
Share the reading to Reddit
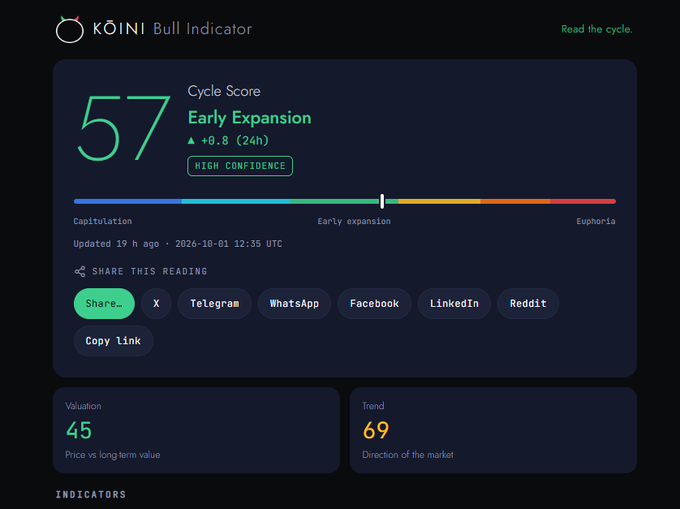click(528, 303)
